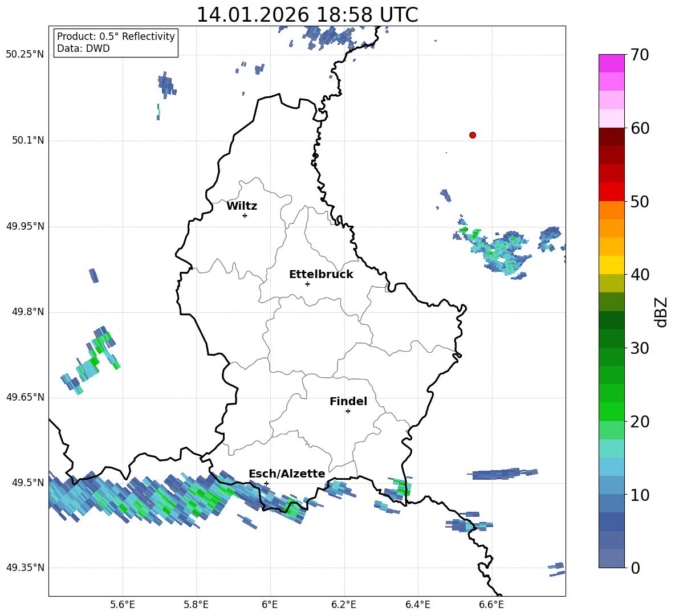Click the 6.2°E longitude label

pos(344,605)
